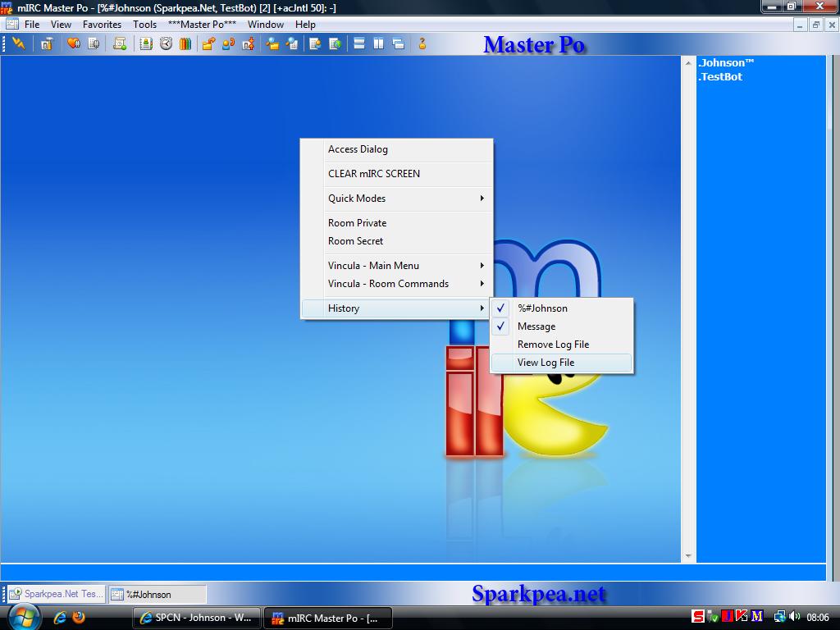
Task: Expand the Quick Modes submenu
Action: pyautogui.click(x=396, y=199)
